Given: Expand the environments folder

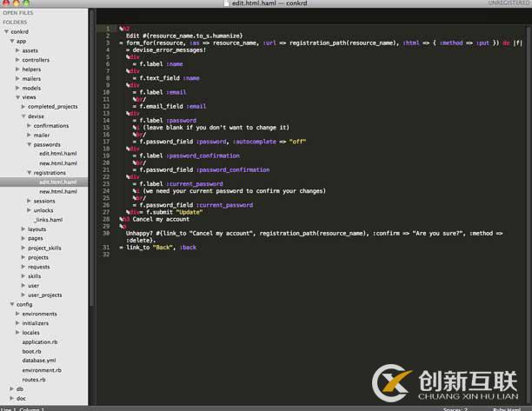Looking at the screenshot, I should click(17, 314).
